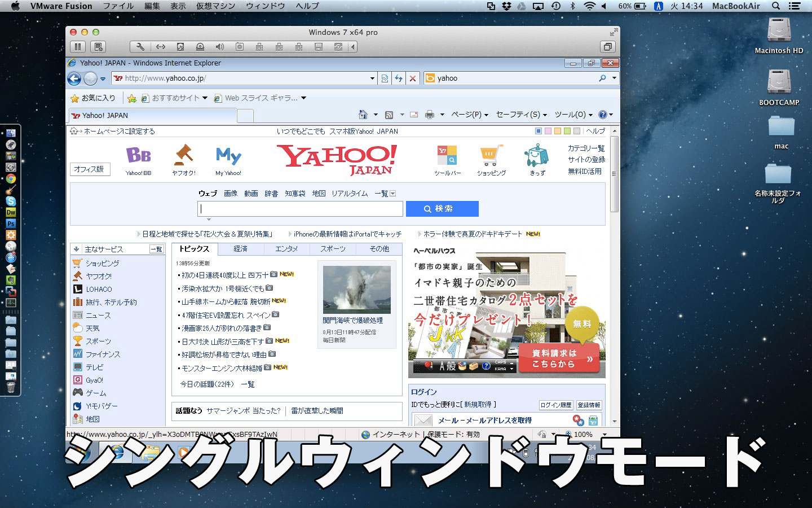
Task: Click the ホームページに設定する link
Action: [119, 132]
